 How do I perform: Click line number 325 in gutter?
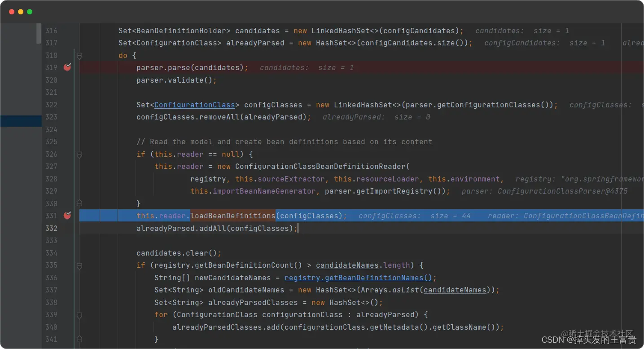pos(51,141)
